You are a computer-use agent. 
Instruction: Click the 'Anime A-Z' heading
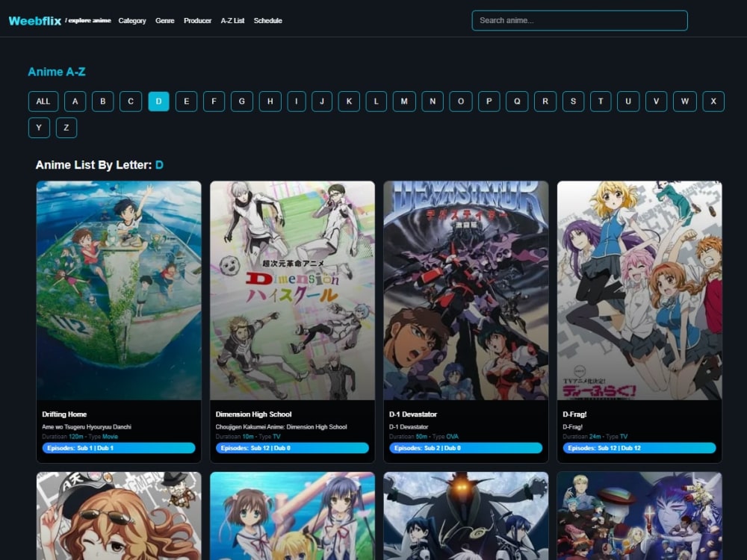(57, 72)
